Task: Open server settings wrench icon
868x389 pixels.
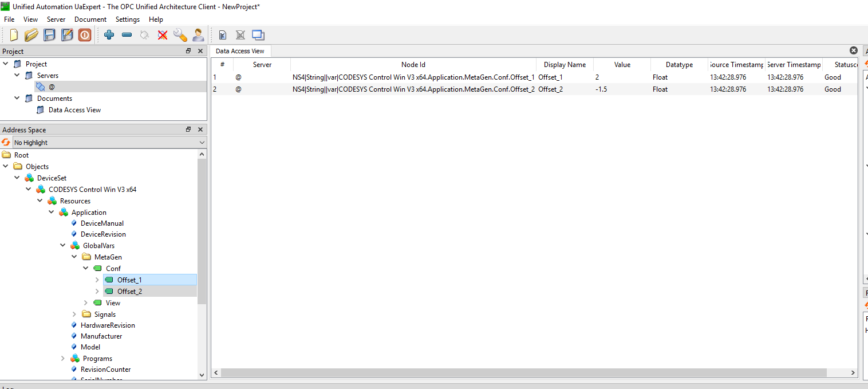Action: [180, 35]
